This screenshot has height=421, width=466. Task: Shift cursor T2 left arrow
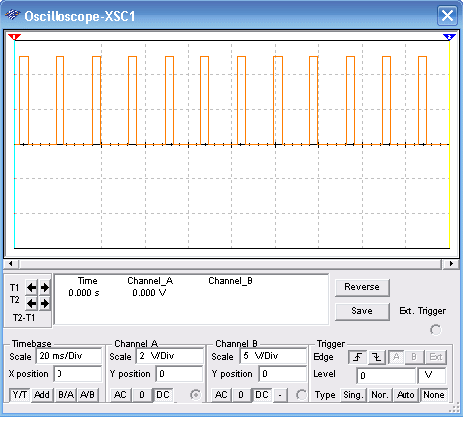click(32, 303)
